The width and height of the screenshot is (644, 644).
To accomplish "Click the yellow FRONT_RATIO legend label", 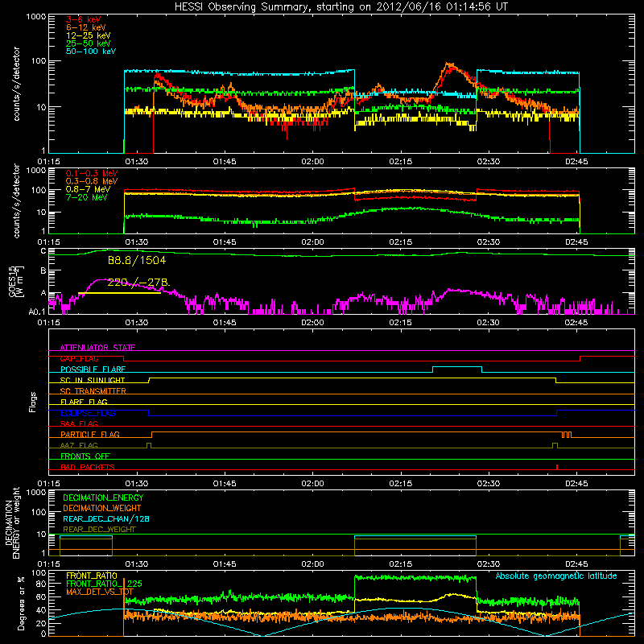I will pyautogui.click(x=92, y=576).
